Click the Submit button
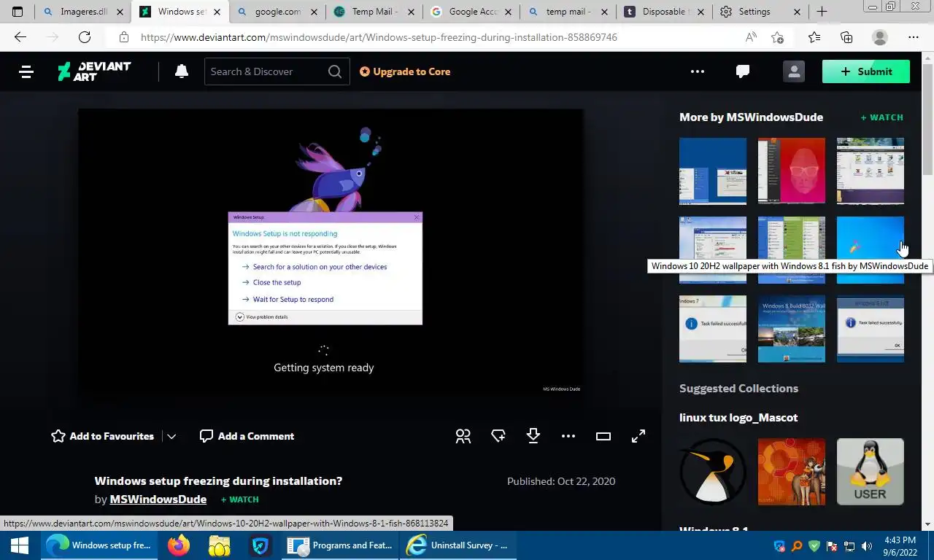The image size is (934, 560). coord(866,71)
